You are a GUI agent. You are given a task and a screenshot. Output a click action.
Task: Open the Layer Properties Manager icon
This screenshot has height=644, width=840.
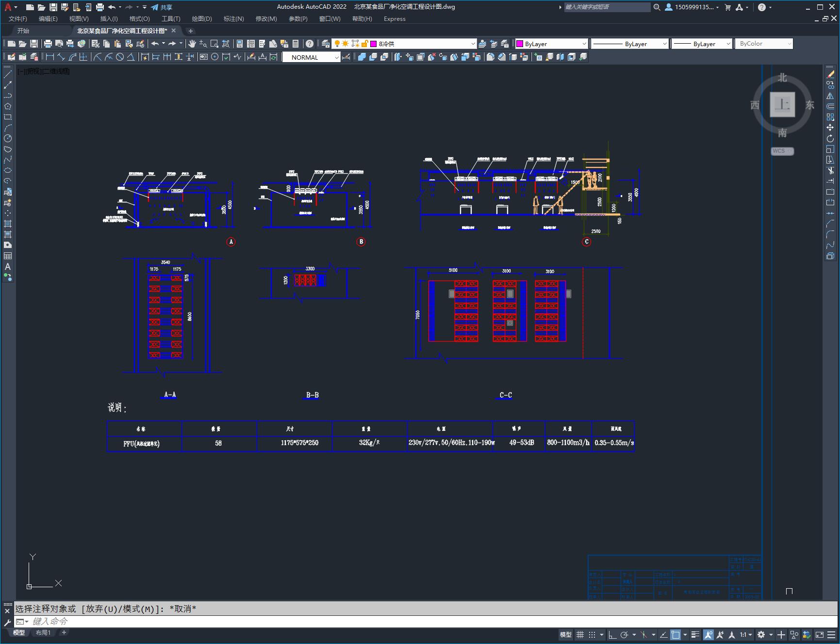(x=326, y=44)
